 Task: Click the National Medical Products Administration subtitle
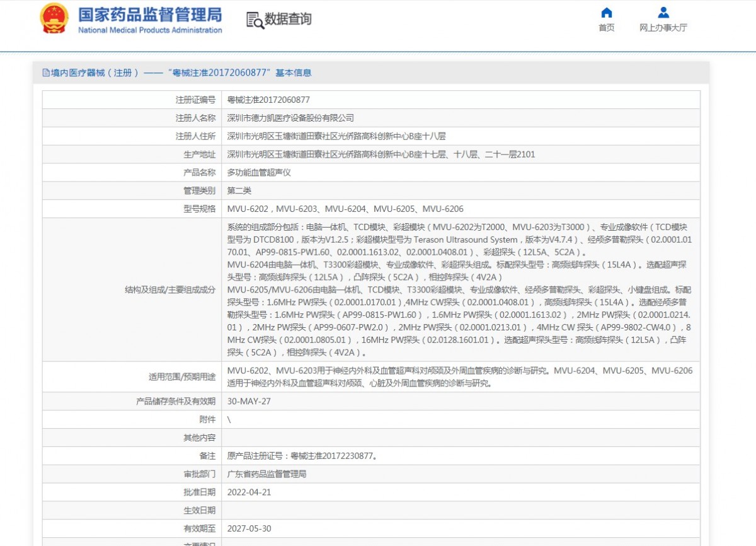(150, 30)
